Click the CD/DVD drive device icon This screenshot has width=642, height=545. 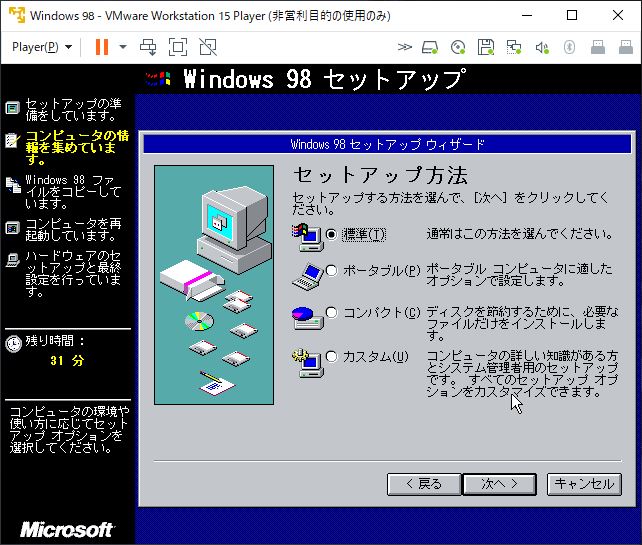point(458,47)
